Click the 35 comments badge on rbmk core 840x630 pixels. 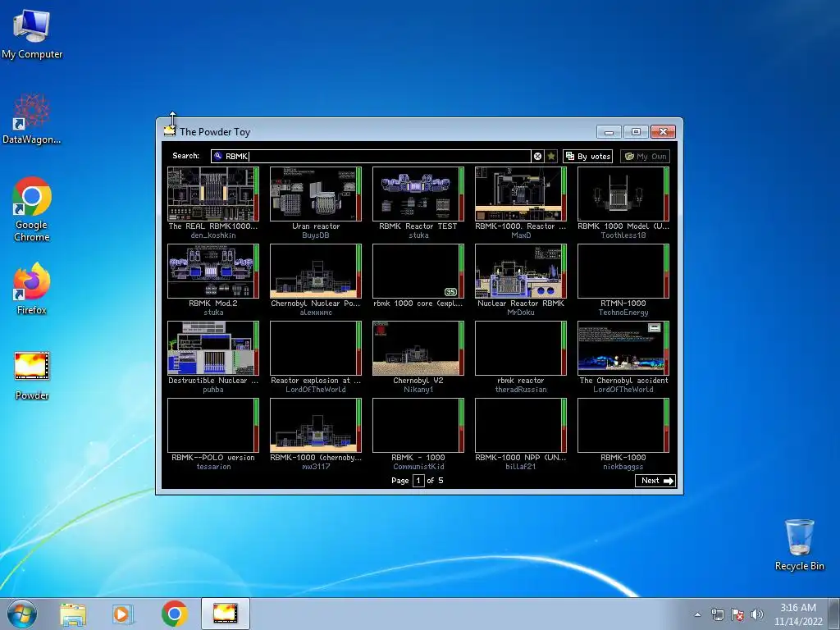pos(450,292)
